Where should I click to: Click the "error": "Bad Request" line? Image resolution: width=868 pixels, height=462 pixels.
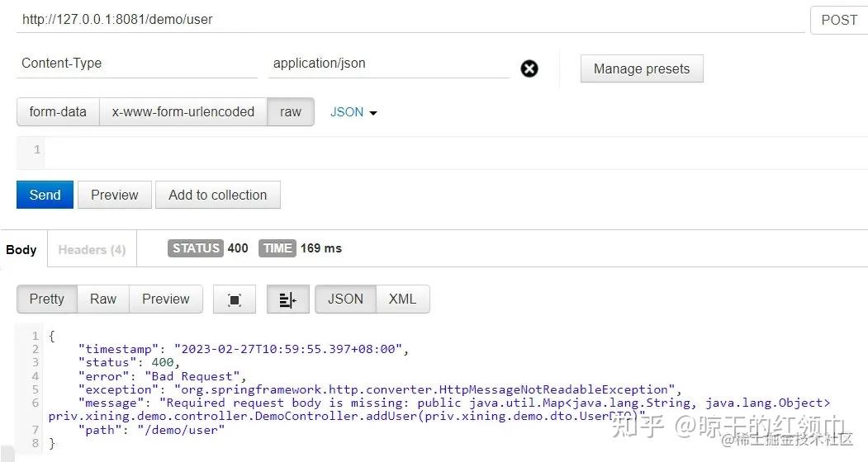tap(162, 376)
